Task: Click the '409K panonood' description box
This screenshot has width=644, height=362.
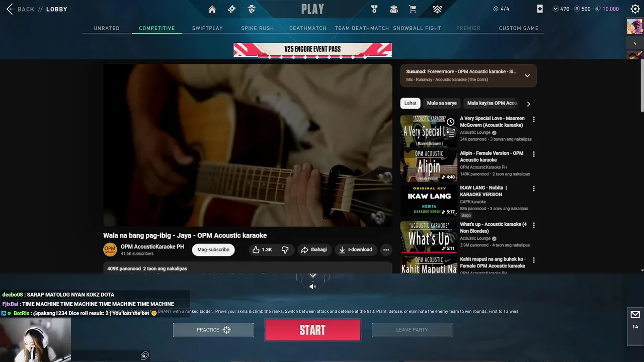Action: point(248,267)
